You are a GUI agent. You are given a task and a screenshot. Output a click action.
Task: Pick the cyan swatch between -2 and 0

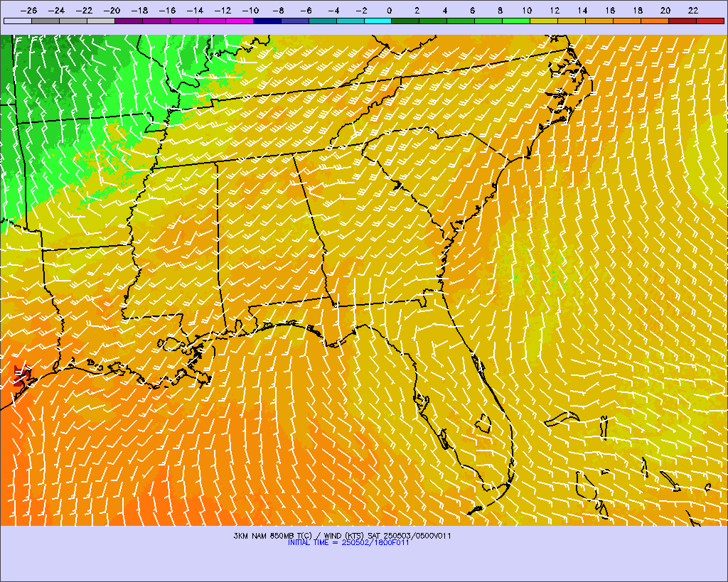click(378, 21)
